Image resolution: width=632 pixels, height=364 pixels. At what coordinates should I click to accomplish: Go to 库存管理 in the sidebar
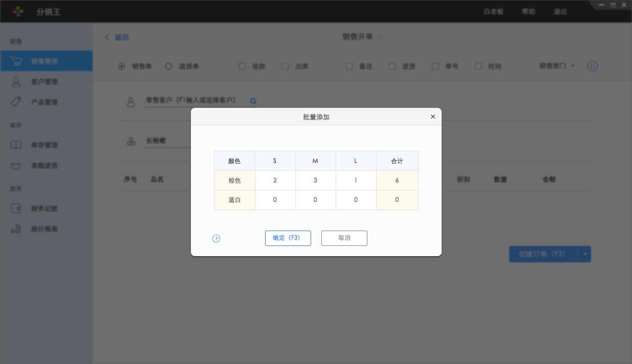click(x=44, y=145)
